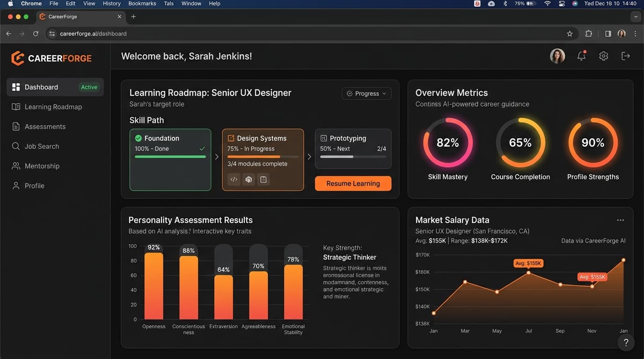Click chevron between Foundation and Design Systems
The width and height of the screenshot is (644, 359).
[x=217, y=157]
